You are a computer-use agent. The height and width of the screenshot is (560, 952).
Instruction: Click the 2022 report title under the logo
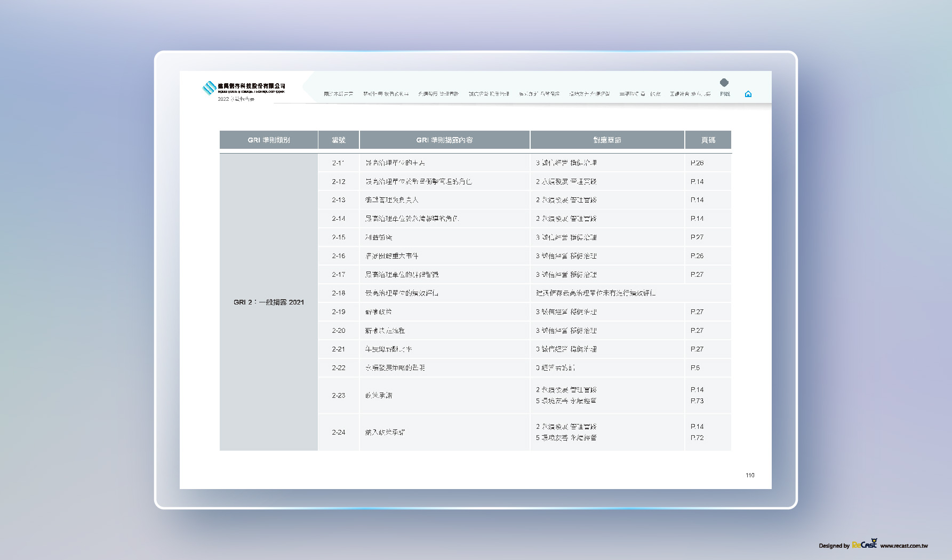coord(236,99)
